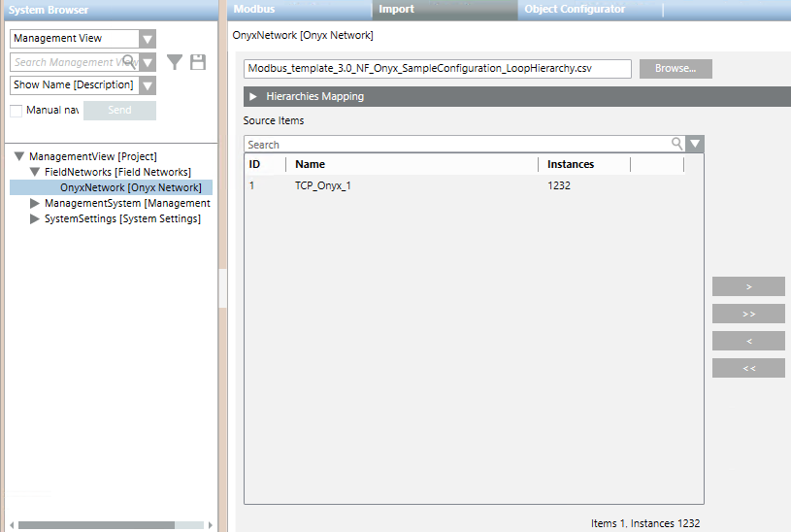
Task: Expand the ManagementSystem tree node
Action: tap(35, 204)
